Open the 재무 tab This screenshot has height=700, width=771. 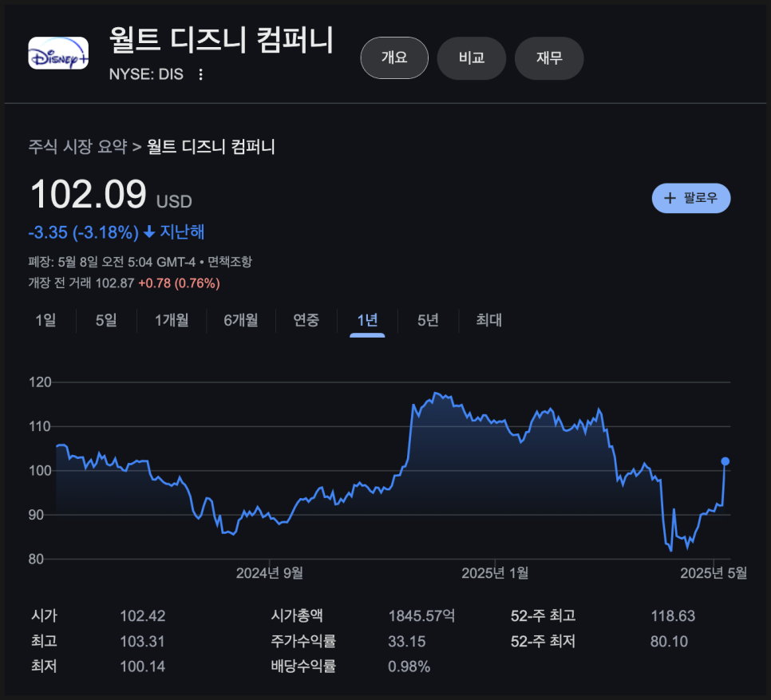click(x=549, y=58)
